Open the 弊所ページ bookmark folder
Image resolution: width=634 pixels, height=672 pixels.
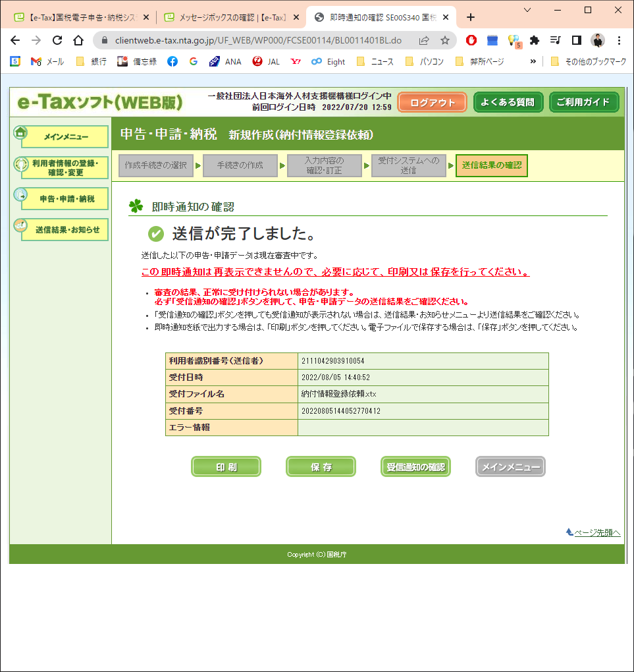point(480,62)
